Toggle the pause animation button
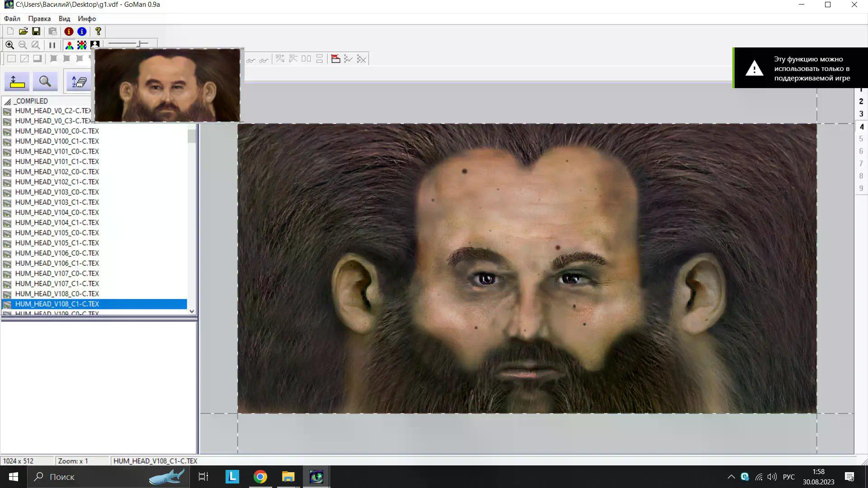This screenshot has width=868, height=488. [x=52, y=45]
